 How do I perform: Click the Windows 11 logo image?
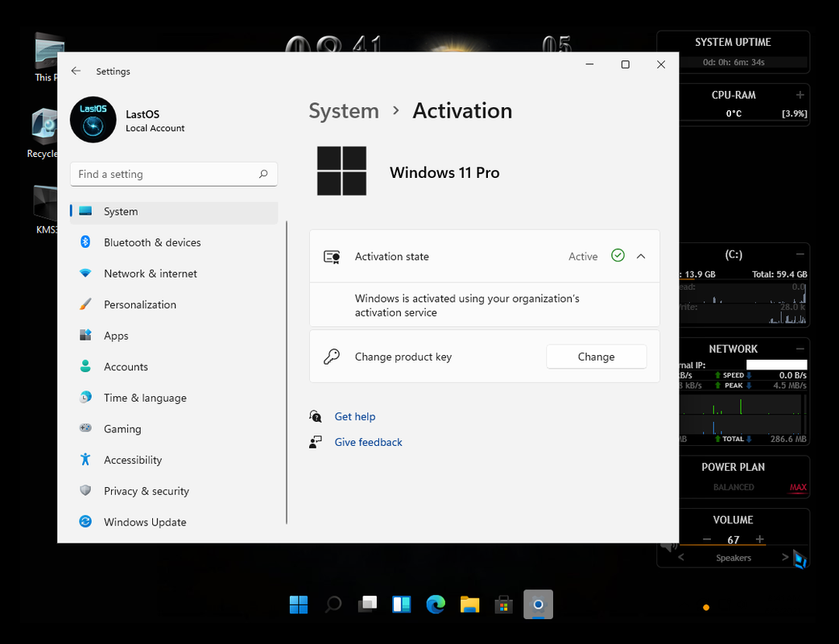(341, 171)
